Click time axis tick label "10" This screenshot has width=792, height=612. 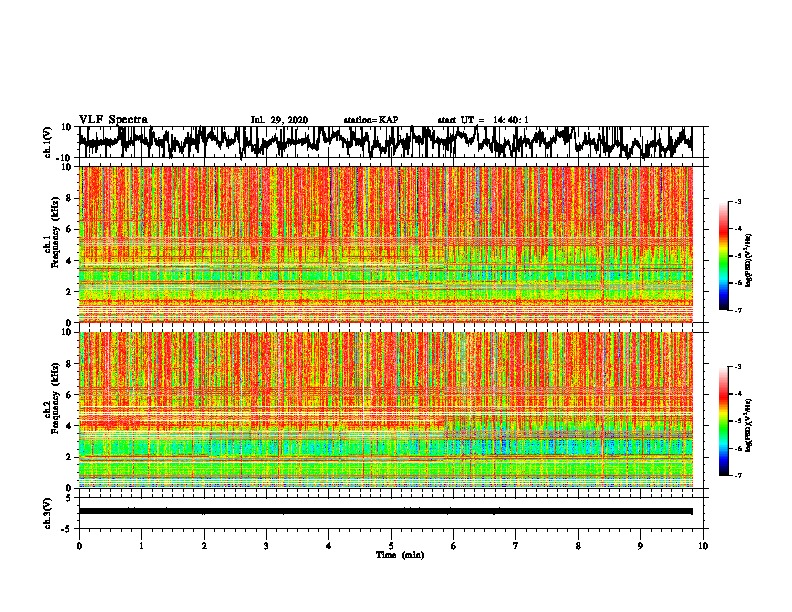pyautogui.click(x=703, y=546)
